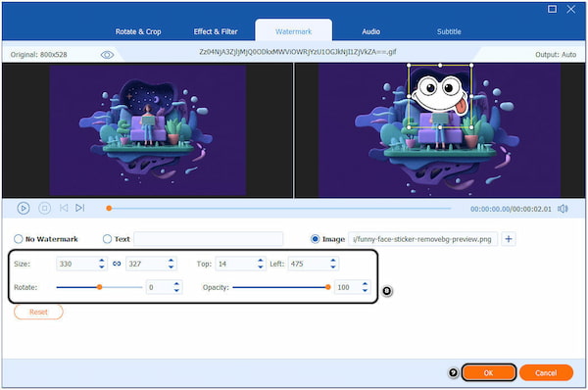Screen dimensions: 588x390
Task: Maximize the editing window
Action: coord(552,9)
